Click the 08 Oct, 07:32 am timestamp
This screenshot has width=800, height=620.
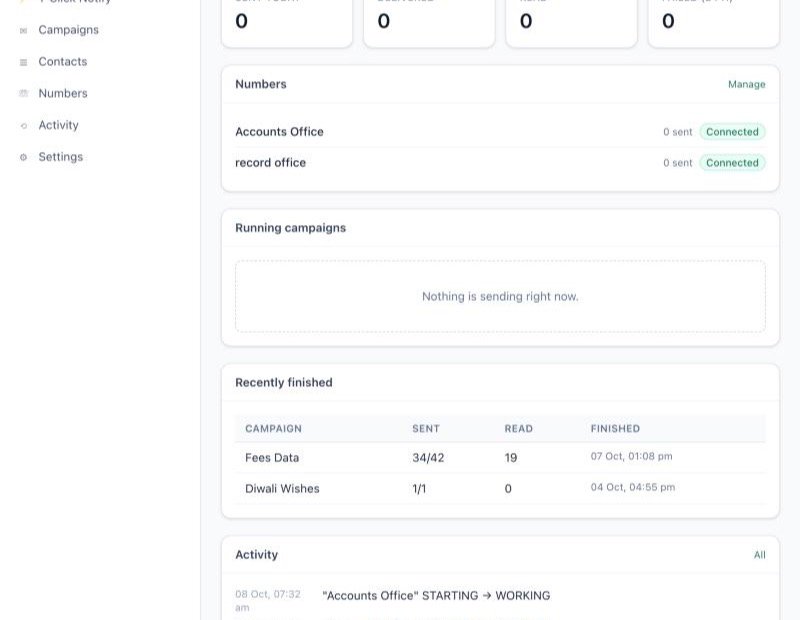[268, 601]
